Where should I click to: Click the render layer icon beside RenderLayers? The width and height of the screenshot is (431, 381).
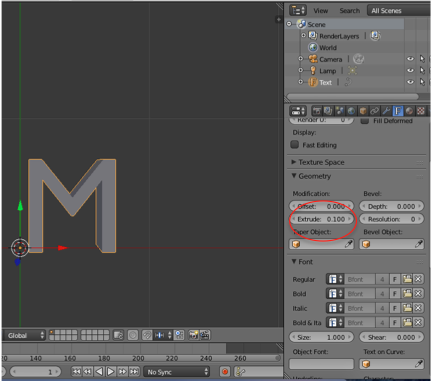click(375, 36)
